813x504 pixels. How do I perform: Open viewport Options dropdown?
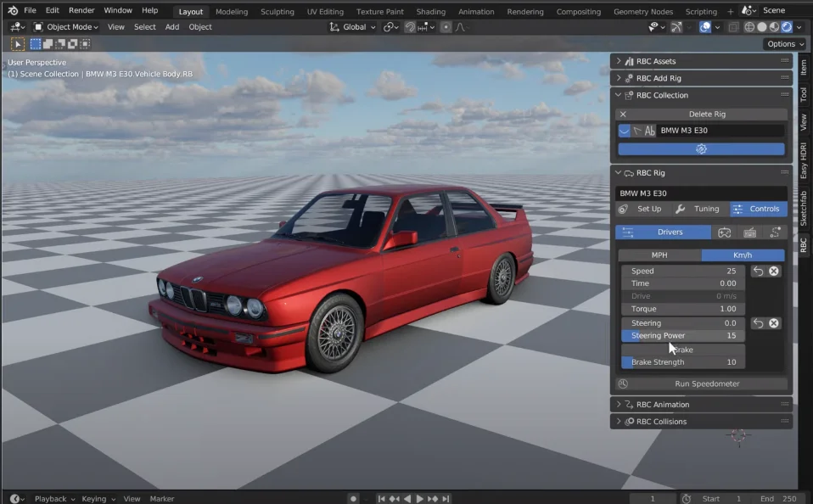pos(785,44)
